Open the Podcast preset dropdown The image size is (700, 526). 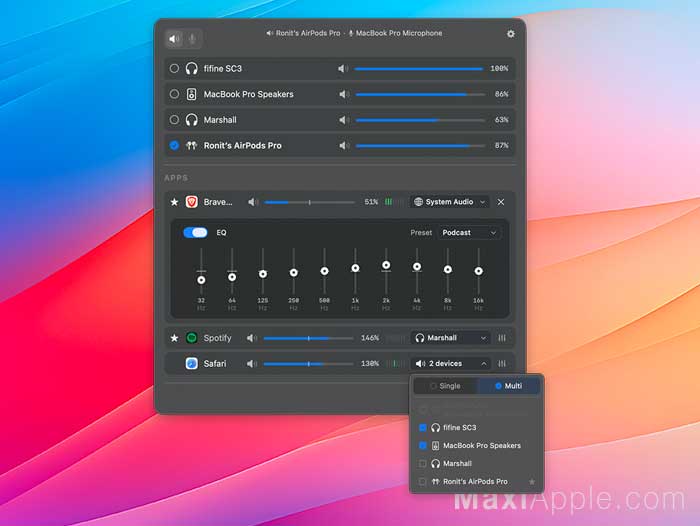468,233
